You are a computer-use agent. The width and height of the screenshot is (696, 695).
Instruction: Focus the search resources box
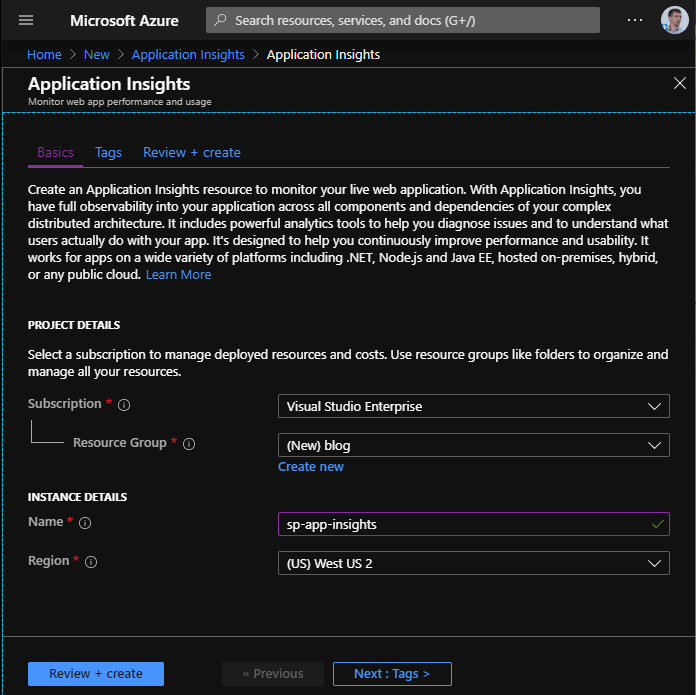click(x=403, y=20)
